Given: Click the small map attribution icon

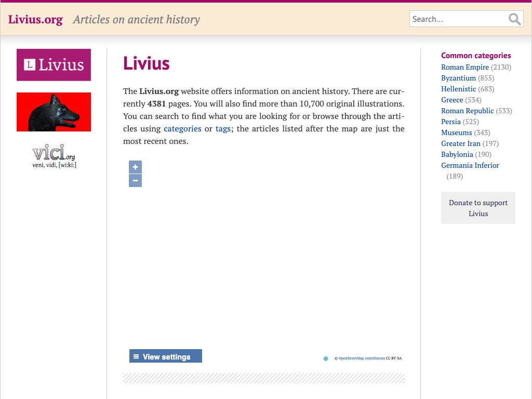Looking at the screenshot, I should pyautogui.click(x=326, y=358).
